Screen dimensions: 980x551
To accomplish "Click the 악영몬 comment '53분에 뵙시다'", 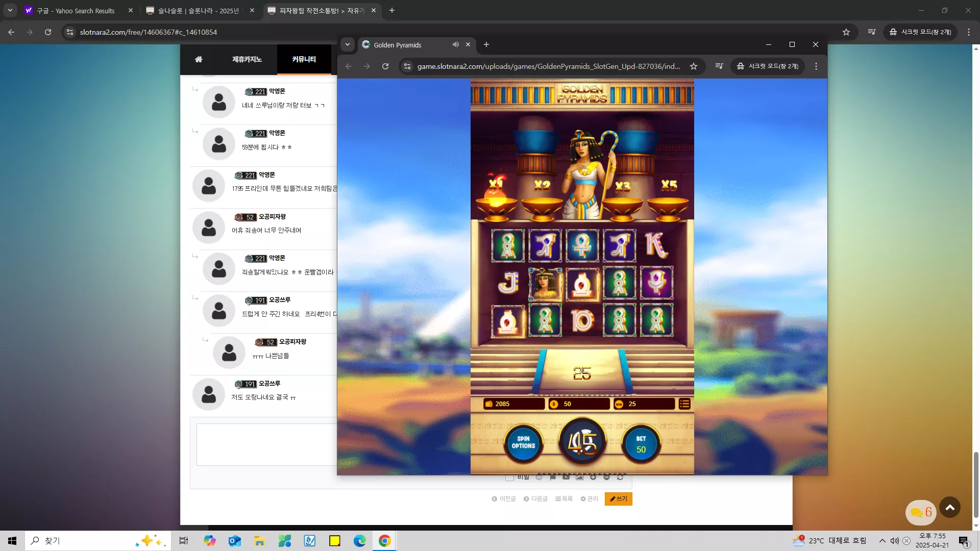I will coord(267,147).
